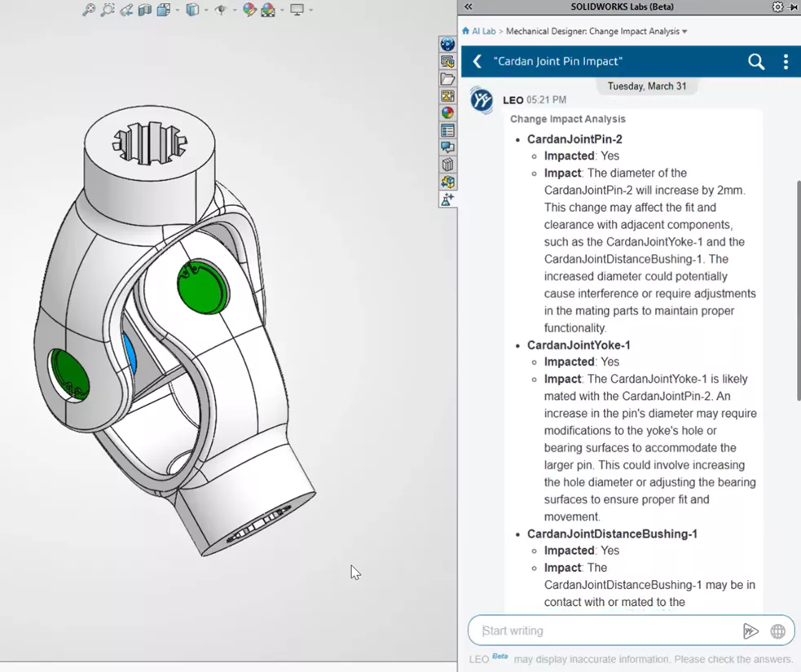Screen dimensions: 801x672
Task: Click the Display Style cube icon
Action: (192, 10)
